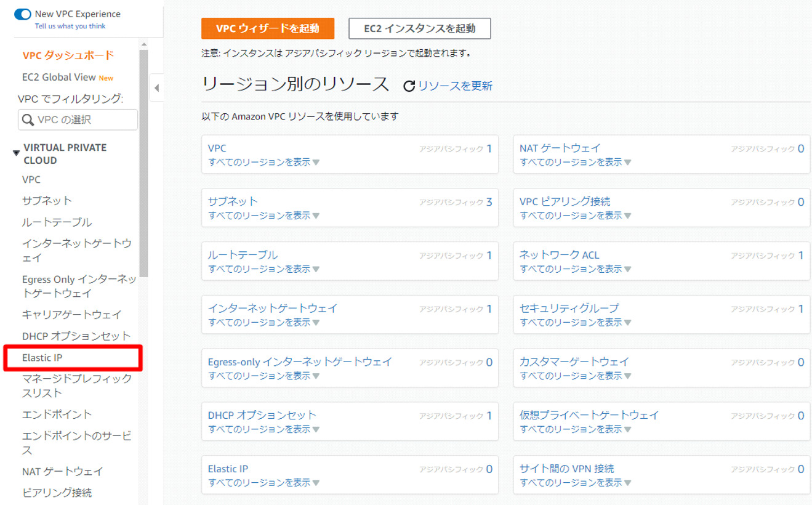Screen dimensions: 812x505
Task: Open エンドポイント in the sidebar
Action: 57,414
